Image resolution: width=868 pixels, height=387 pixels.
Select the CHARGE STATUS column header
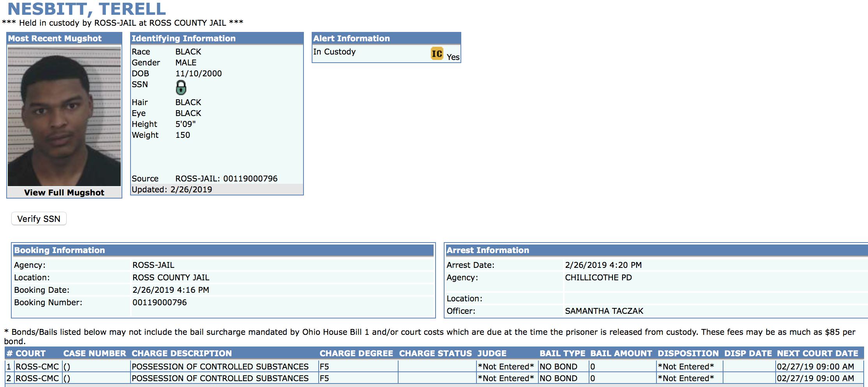pyautogui.click(x=435, y=354)
